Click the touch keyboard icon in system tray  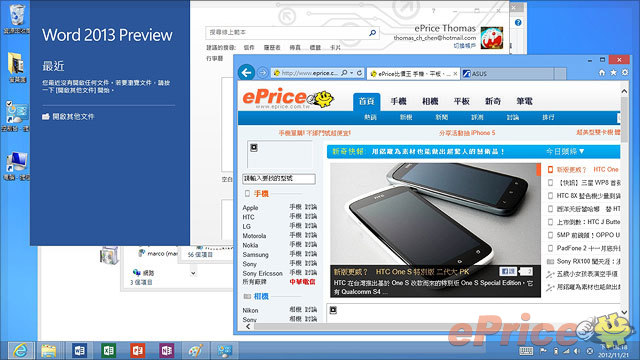click(526, 351)
